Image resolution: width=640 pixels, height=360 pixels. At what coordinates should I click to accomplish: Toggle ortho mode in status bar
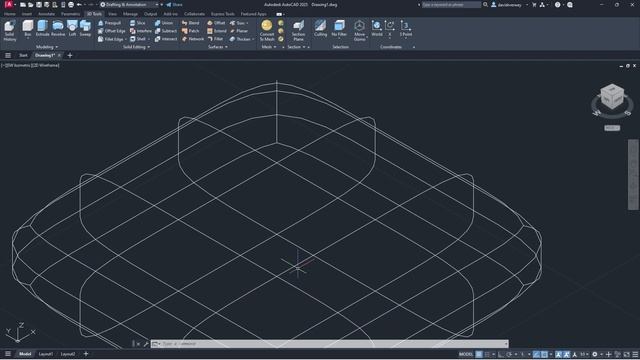click(x=501, y=354)
